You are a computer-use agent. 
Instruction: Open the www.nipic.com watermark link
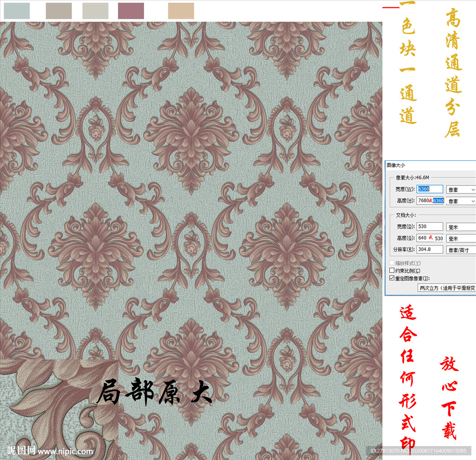point(65,451)
